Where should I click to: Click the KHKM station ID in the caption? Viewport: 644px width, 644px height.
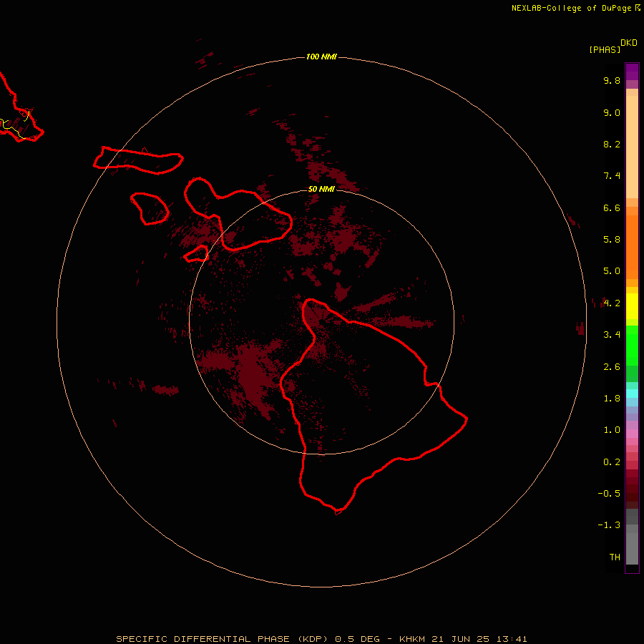tap(412, 639)
